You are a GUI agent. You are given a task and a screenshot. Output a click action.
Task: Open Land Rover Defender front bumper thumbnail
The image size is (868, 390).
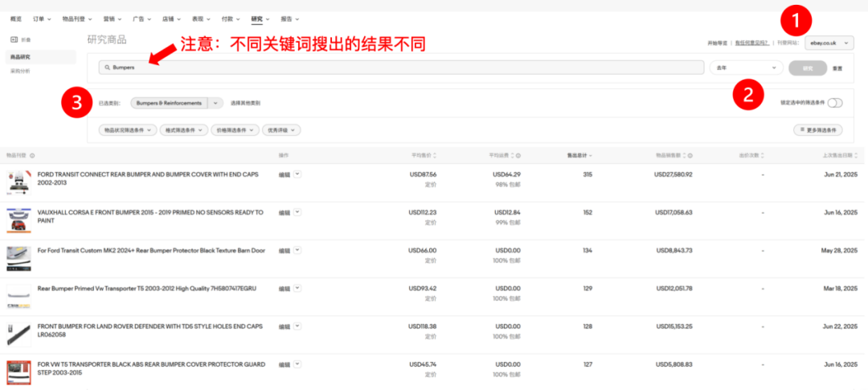(18, 335)
